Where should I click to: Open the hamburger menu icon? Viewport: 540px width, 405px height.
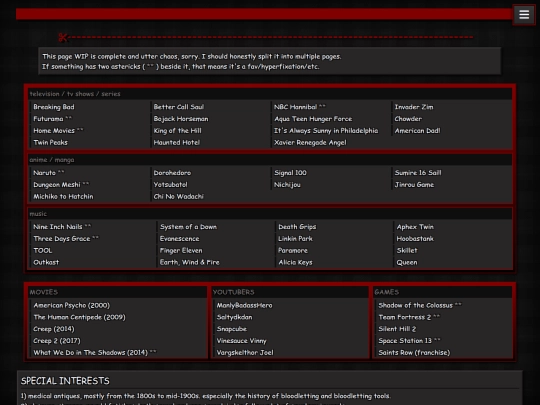tap(524, 14)
